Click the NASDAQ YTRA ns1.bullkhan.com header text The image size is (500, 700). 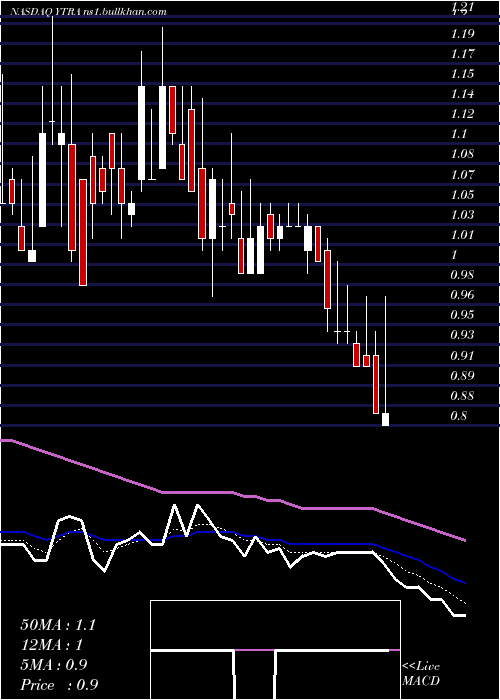(88, 12)
